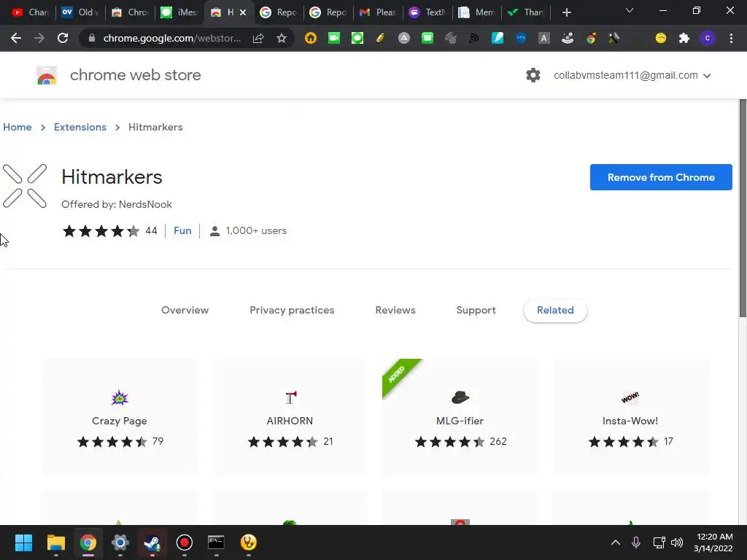Open the clock and date panel
The height and width of the screenshot is (560, 747).
(713, 542)
